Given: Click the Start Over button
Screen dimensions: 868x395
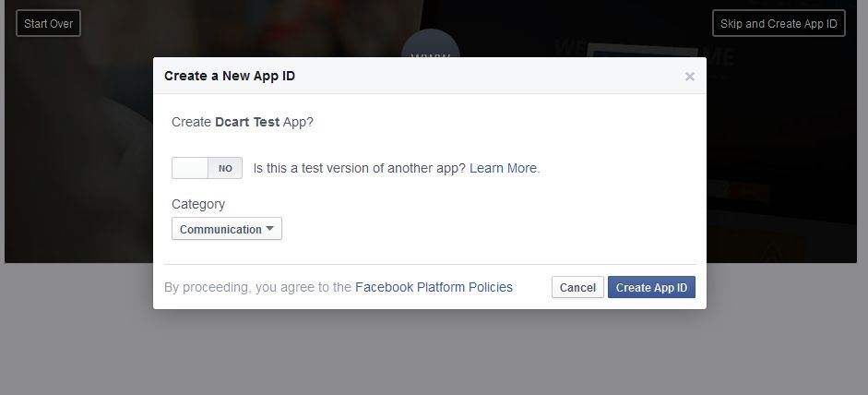Looking at the screenshot, I should point(48,23).
